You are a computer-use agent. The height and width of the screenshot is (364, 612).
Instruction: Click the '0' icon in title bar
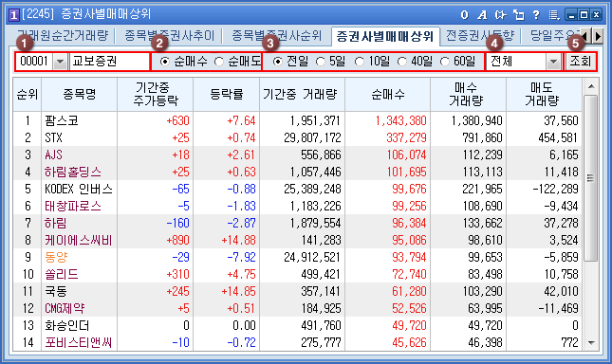click(x=464, y=15)
